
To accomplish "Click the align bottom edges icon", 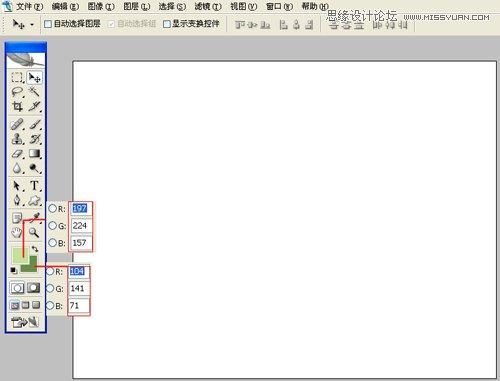I will tap(265, 24).
